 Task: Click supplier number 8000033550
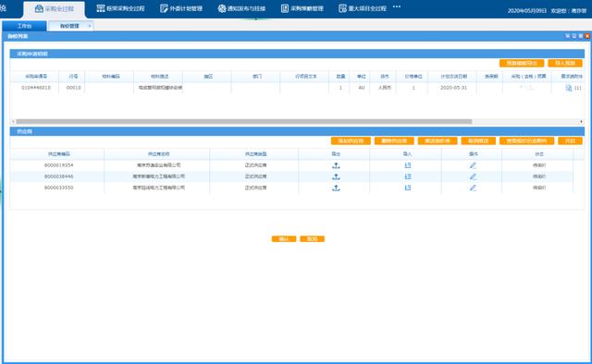coord(58,188)
